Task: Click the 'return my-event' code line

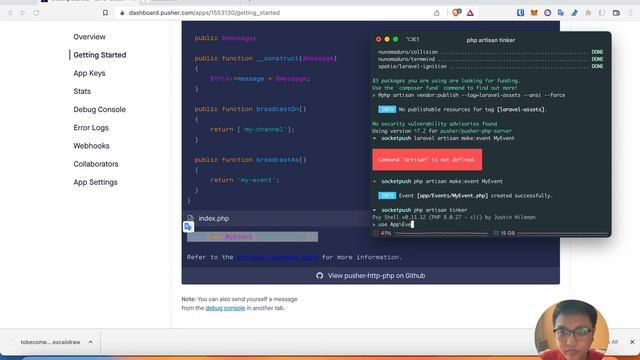Action: point(244,180)
